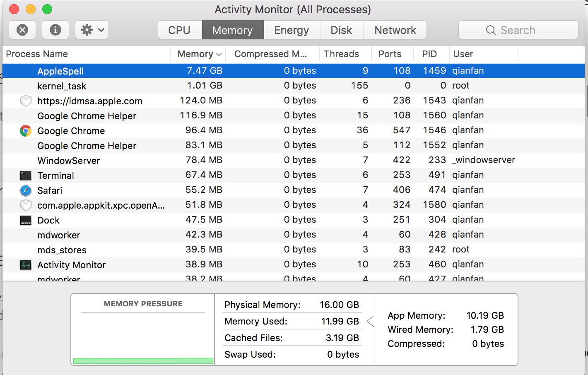Viewport: 588px width, 375px height.
Task: Open the Network tab
Action: pos(395,30)
